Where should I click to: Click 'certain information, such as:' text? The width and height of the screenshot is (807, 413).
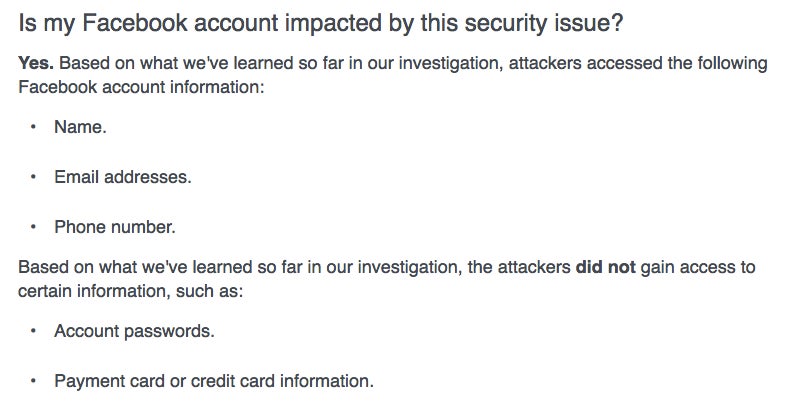coord(131,291)
